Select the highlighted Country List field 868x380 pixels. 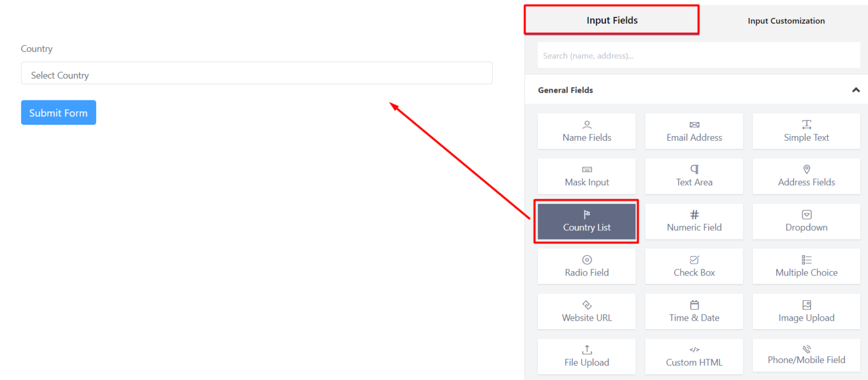[587, 221]
